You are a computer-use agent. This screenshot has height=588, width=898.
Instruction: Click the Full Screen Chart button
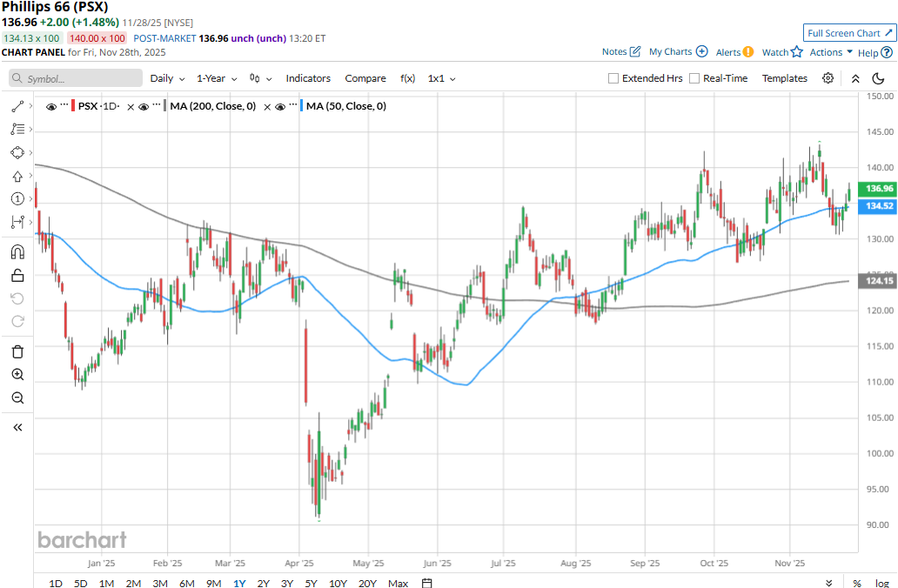coord(849,33)
